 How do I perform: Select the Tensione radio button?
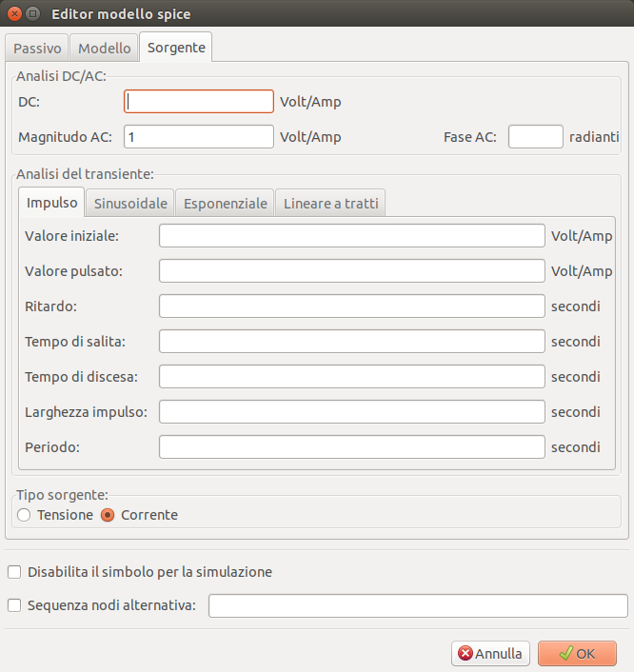click(x=25, y=515)
